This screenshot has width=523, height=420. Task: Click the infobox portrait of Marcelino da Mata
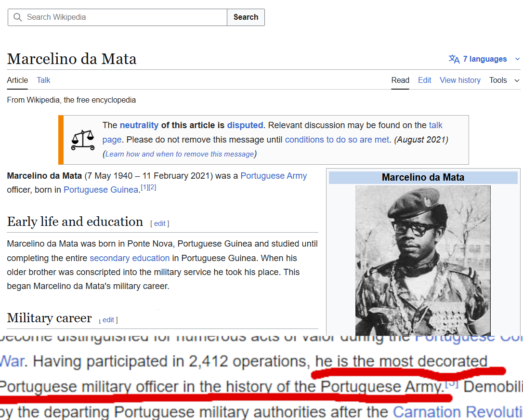[423, 261]
